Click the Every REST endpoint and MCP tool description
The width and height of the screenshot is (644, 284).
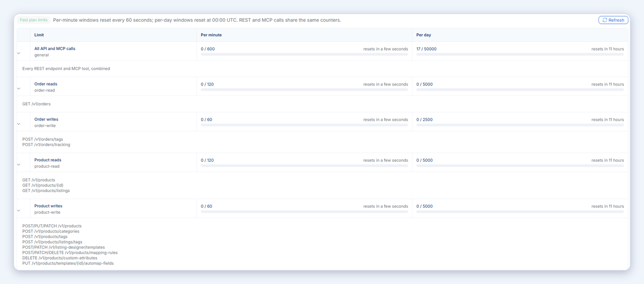click(x=66, y=68)
